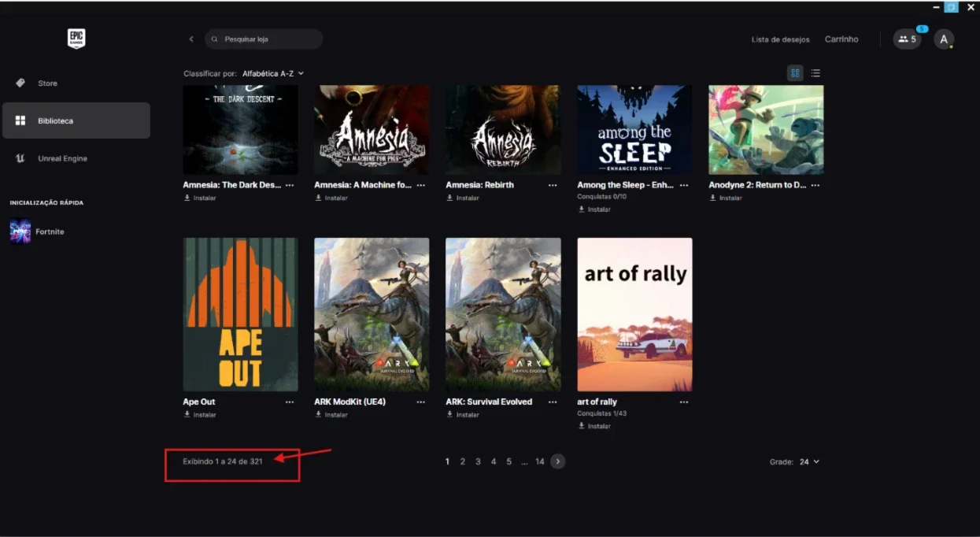Click the Amnesia: Rebirth title text
Viewport: 980px width, 537px height.
pos(480,185)
